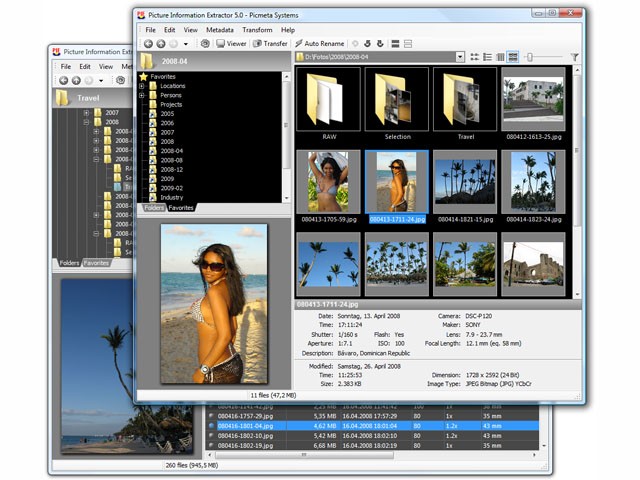Open the RAW folder thumbnail
This screenshot has width=640, height=480.
click(329, 99)
